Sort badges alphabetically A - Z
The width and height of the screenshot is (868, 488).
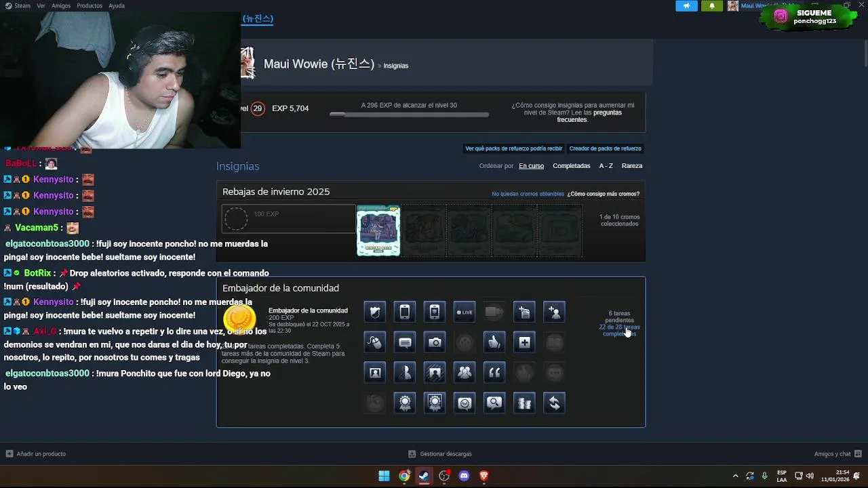[606, 166]
